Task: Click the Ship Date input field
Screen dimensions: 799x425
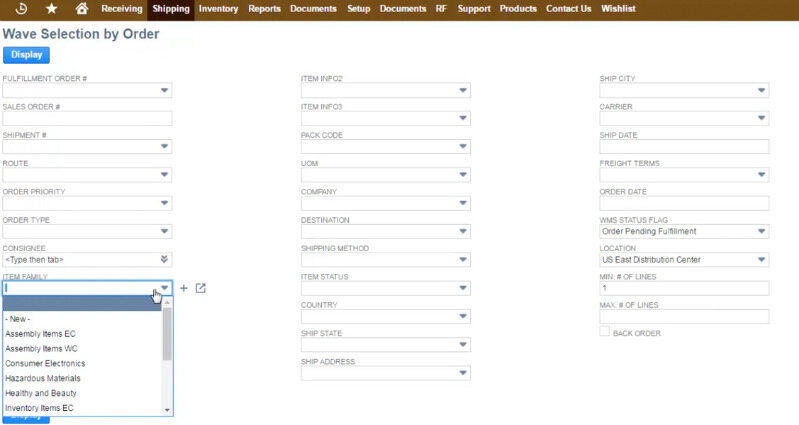Action: pyautogui.click(x=683, y=147)
